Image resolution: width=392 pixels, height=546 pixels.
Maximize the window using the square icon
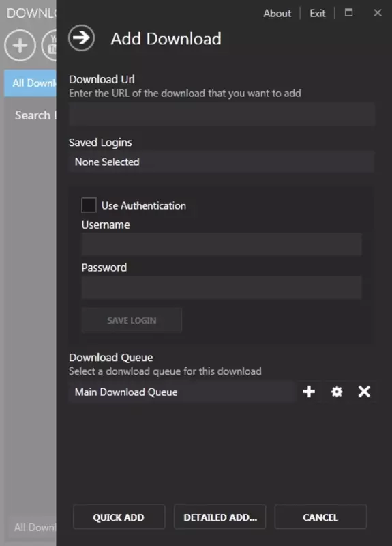pyautogui.click(x=348, y=12)
